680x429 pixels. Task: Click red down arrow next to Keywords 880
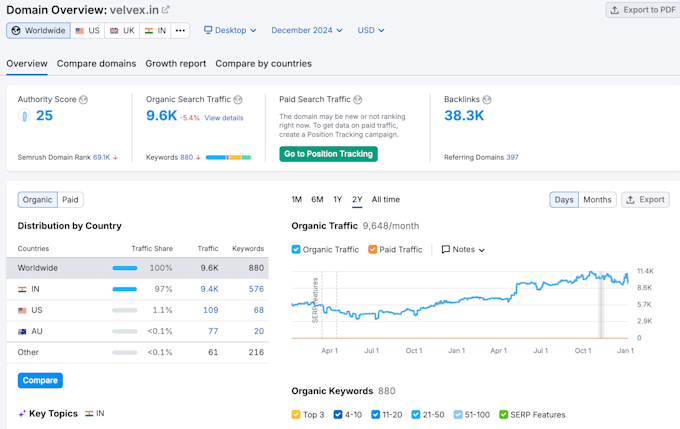point(198,157)
